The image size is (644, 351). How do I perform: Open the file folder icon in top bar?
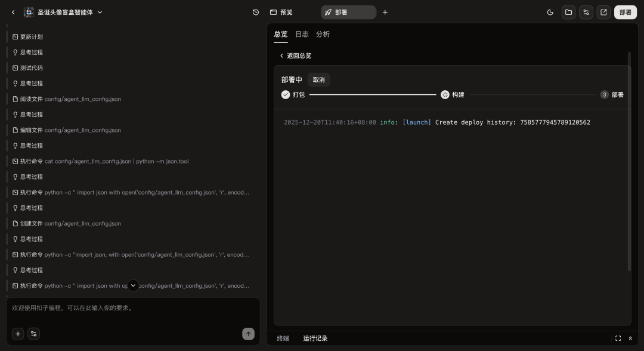568,12
